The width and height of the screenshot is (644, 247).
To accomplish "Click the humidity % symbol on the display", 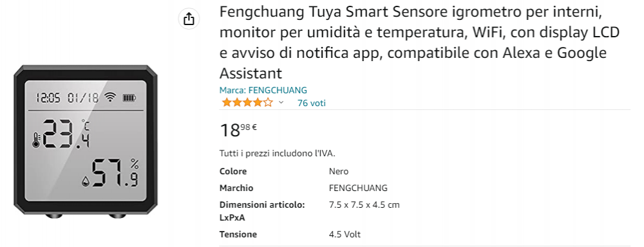I will click(x=135, y=164).
